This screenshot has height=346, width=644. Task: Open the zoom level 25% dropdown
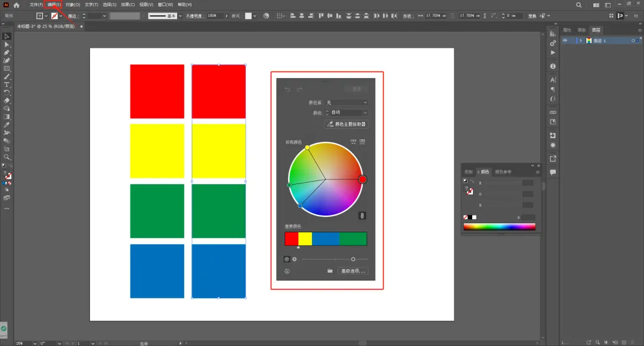click(x=35, y=343)
